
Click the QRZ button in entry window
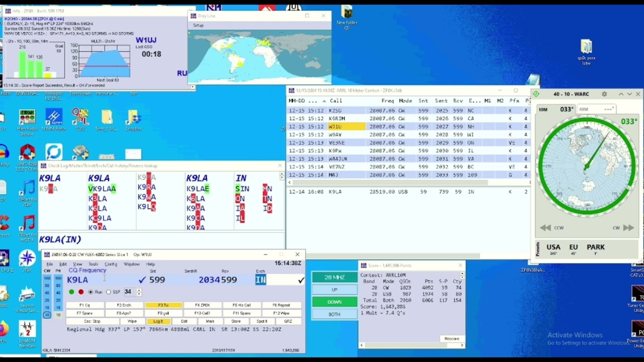point(288,321)
